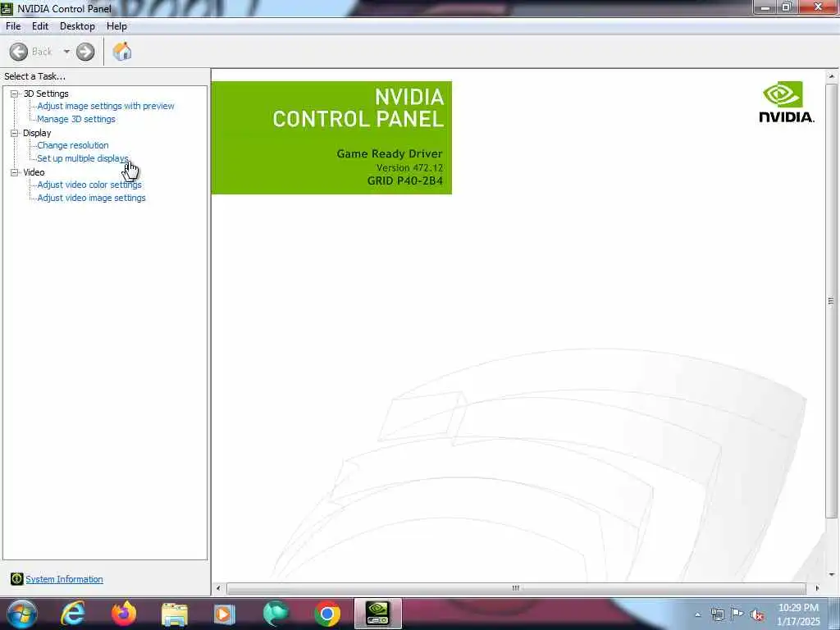Show hidden system tray icons
840x630 pixels.
697,614
